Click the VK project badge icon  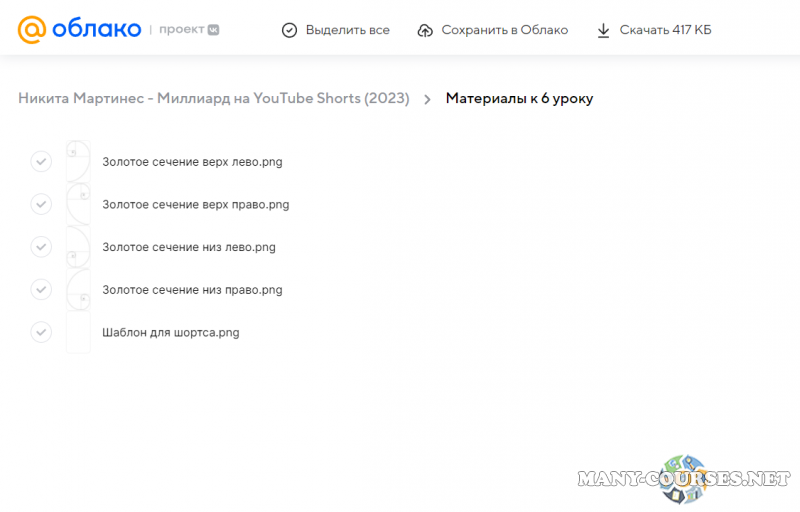pyautogui.click(x=212, y=30)
